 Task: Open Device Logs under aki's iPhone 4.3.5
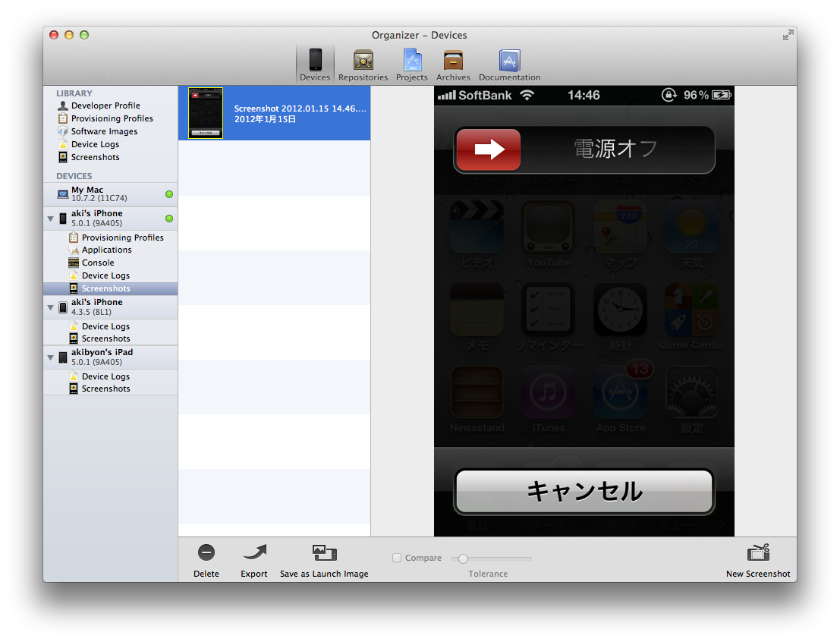click(105, 326)
